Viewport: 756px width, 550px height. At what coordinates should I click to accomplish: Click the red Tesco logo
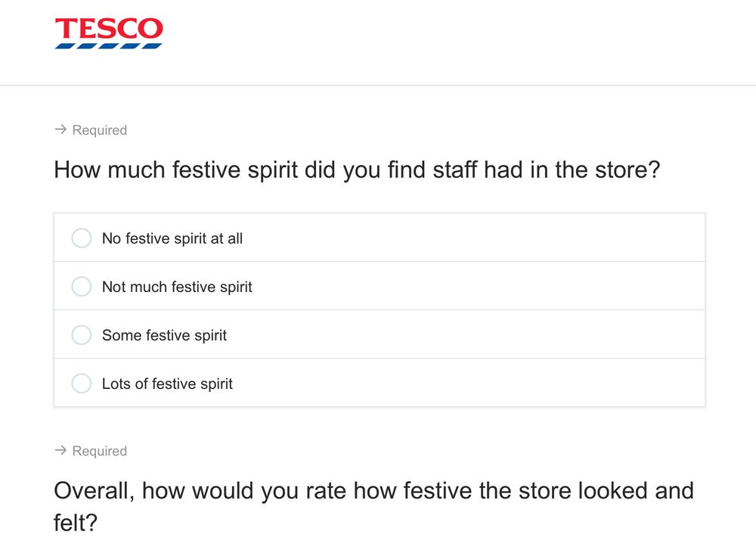[x=109, y=33]
